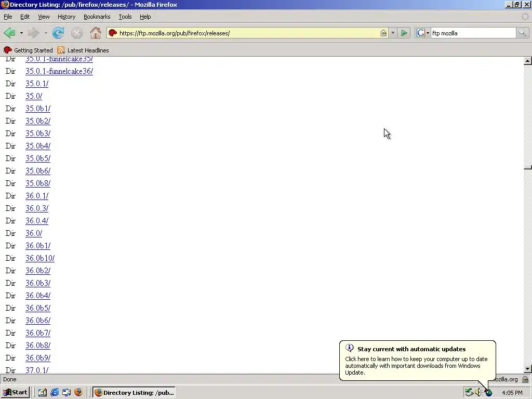Click the search magnifier button
This screenshot has width=532, height=399.
522,33
